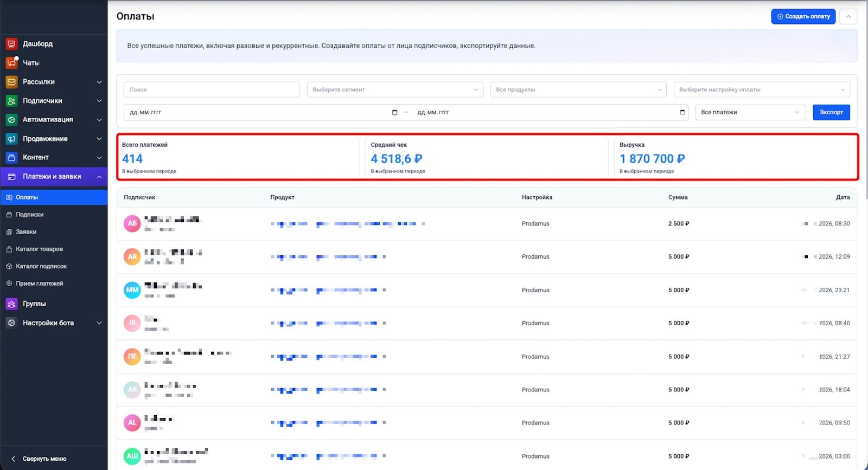This screenshot has width=868, height=470.
Task: Go to Подписки in the sidebar
Action: [x=30, y=215]
